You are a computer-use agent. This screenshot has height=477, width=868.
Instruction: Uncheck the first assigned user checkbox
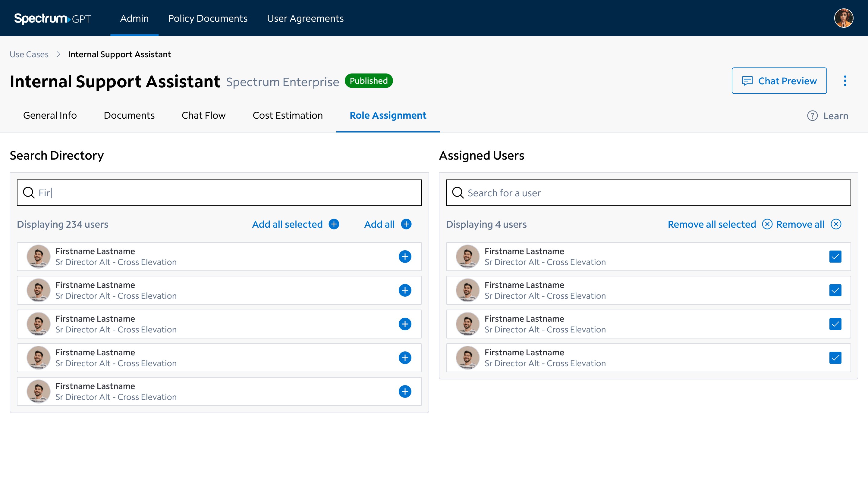[835, 257]
